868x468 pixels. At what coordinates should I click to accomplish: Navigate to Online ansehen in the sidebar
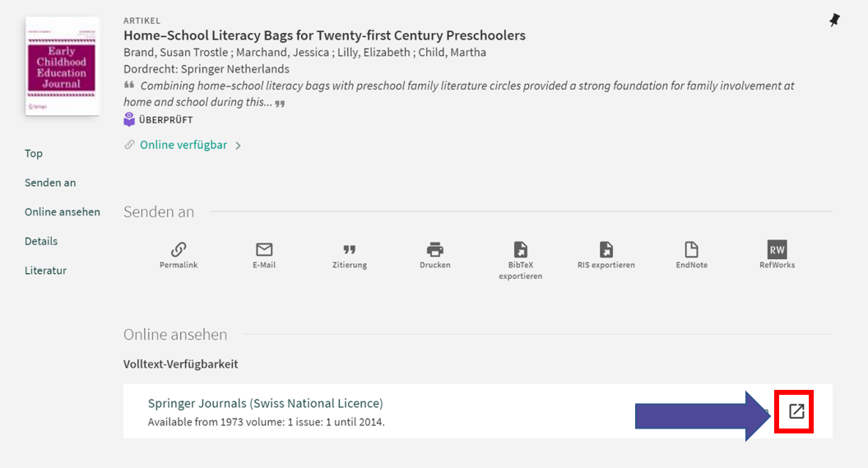pos(63,212)
